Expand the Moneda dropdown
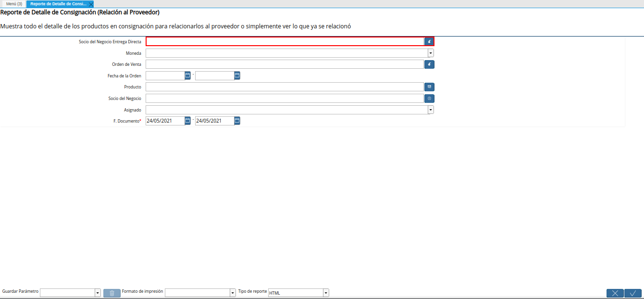644x299 pixels. coord(431,53)
